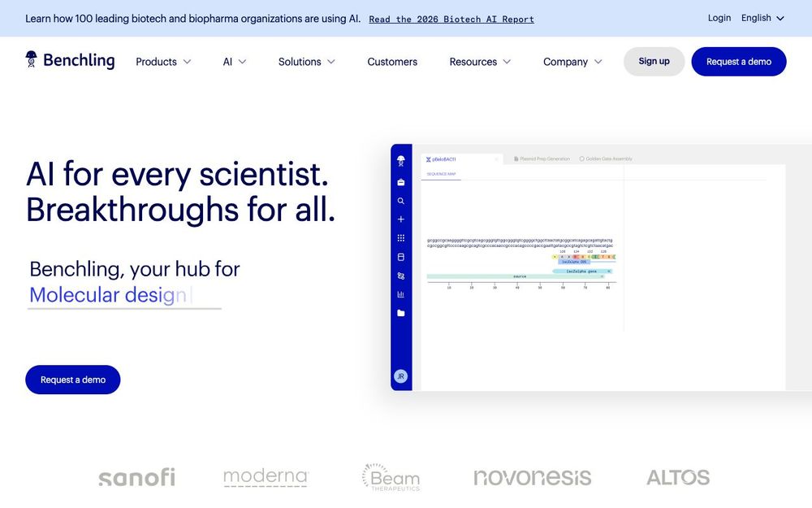Open the insights chart icon

(x=400, y=293)
